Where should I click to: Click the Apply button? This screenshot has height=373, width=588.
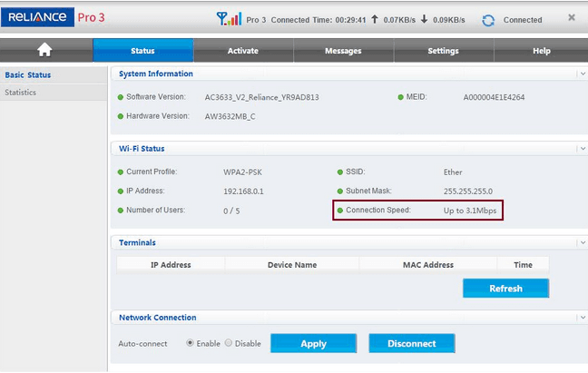coord(313,343)
